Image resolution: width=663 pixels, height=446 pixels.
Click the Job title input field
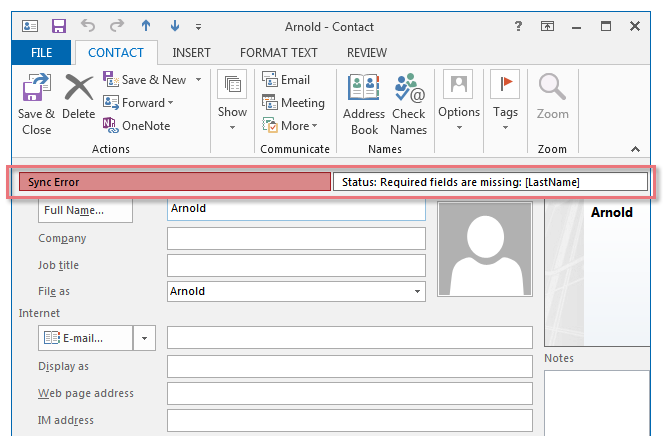pos(296,265)
